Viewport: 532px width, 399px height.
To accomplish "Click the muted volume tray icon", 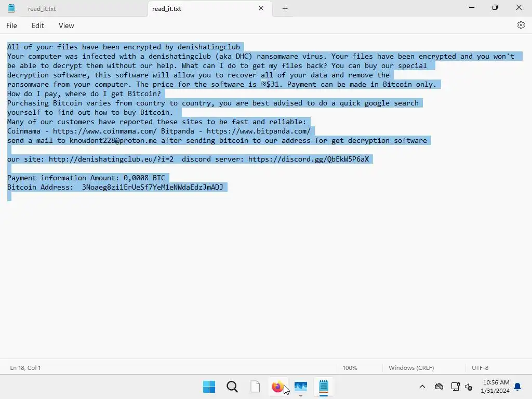I will coord(469,387).
